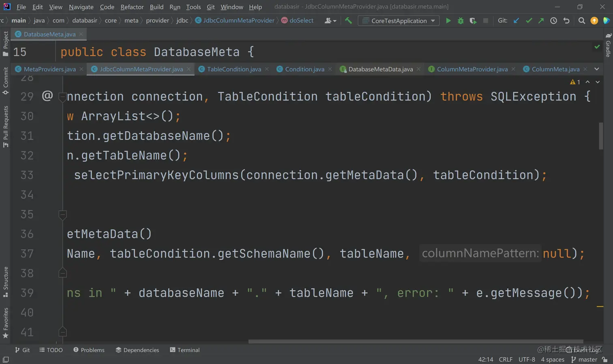The height and width of the screenshot is (364, 613).
Task: Open the Structure tool window
Action: [x=6, y=282]
